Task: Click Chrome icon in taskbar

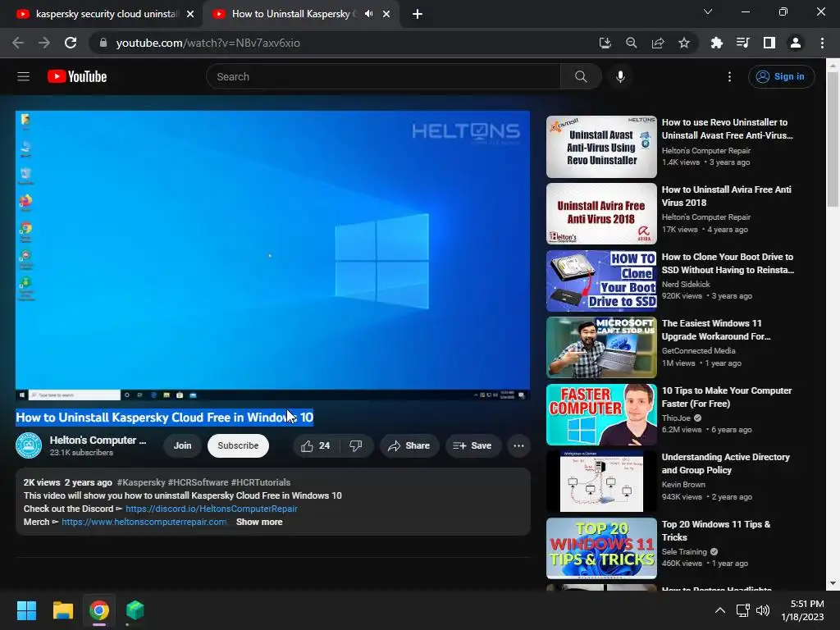Action: [x=99, y=610]
